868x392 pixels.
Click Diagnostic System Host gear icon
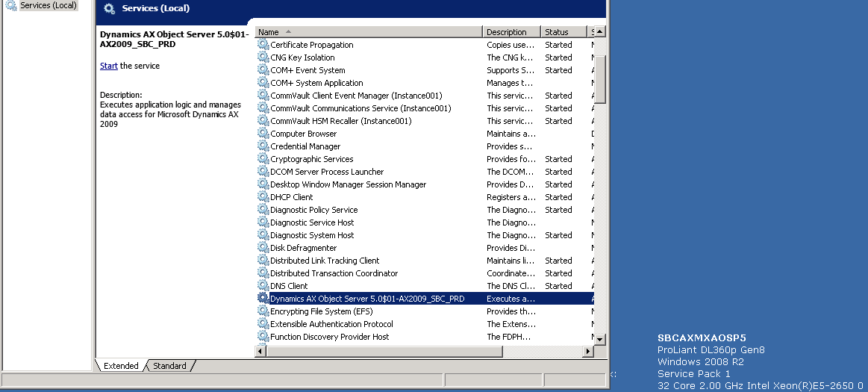263,235
